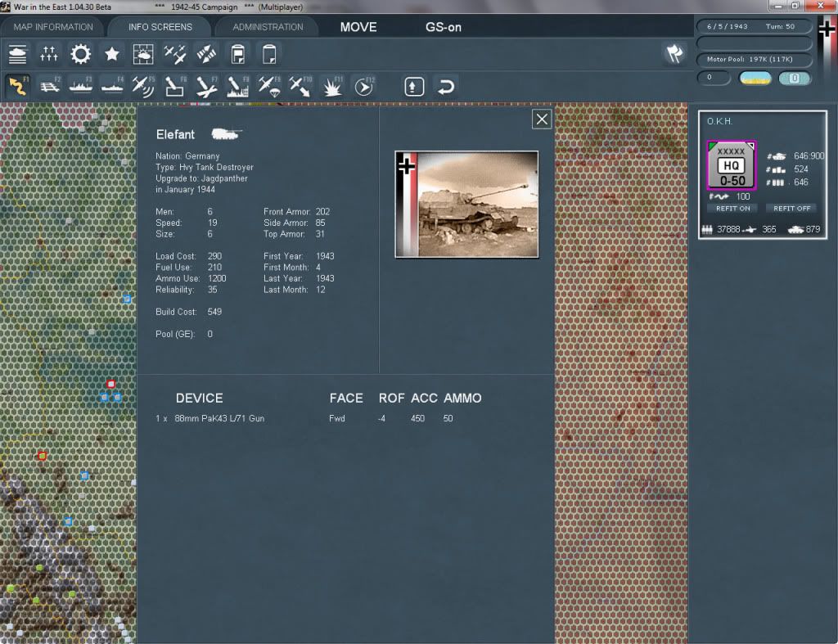Click the Elefant vehicle photo thumbnail
The height and width of the screenshot is (644, 838).
pos(466,204)
